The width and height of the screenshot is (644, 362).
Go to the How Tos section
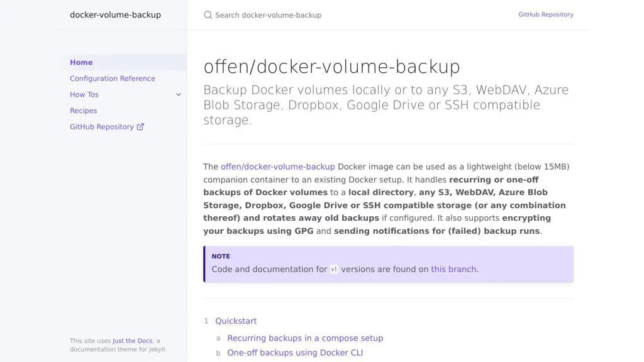pyautogui.click(x=84, y=95)
